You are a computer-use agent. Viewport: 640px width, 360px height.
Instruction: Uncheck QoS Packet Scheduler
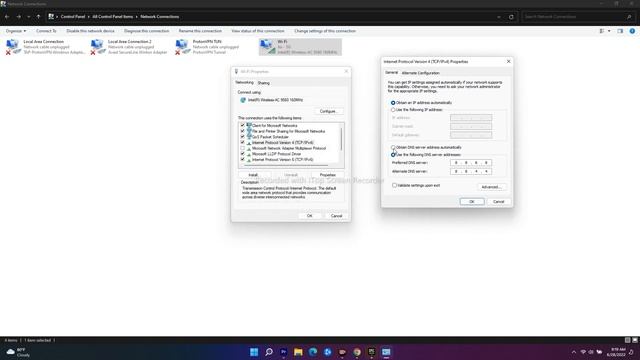click(x=242, y=137)
